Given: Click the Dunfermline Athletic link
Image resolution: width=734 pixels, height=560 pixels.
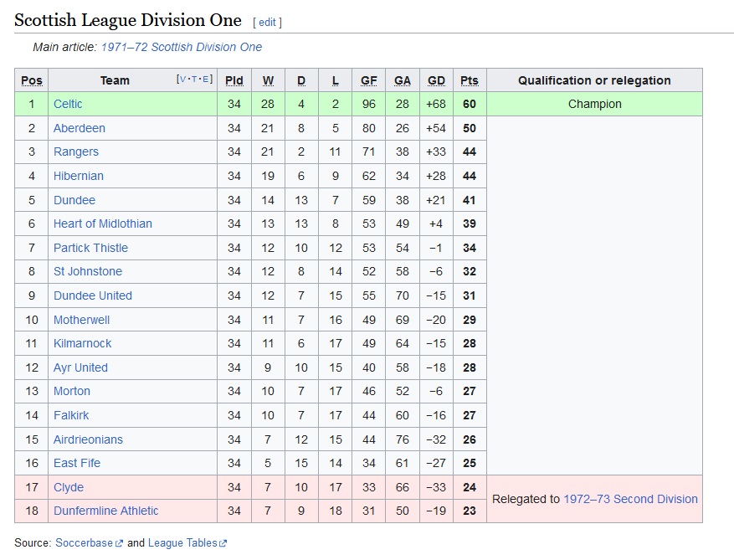Looking at the screenshot, I should 105,511.
